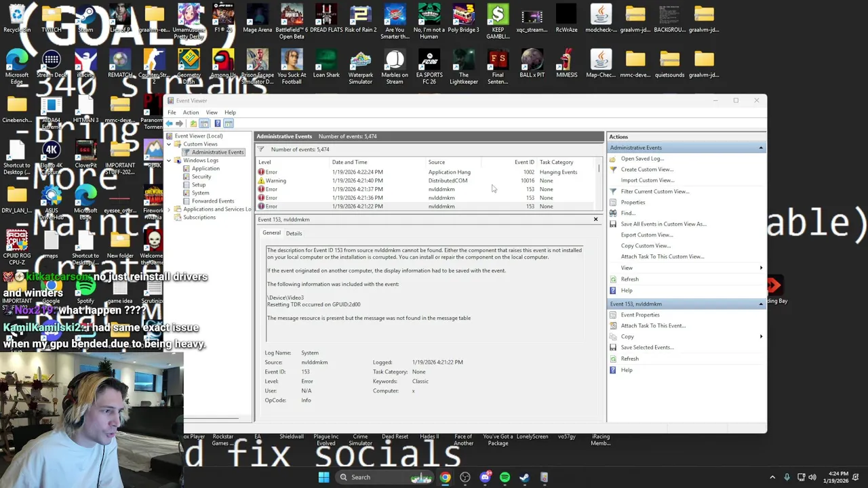Sort events by the Level column
868x488 pixels.
pyautogui.click(x=293, y=162)
